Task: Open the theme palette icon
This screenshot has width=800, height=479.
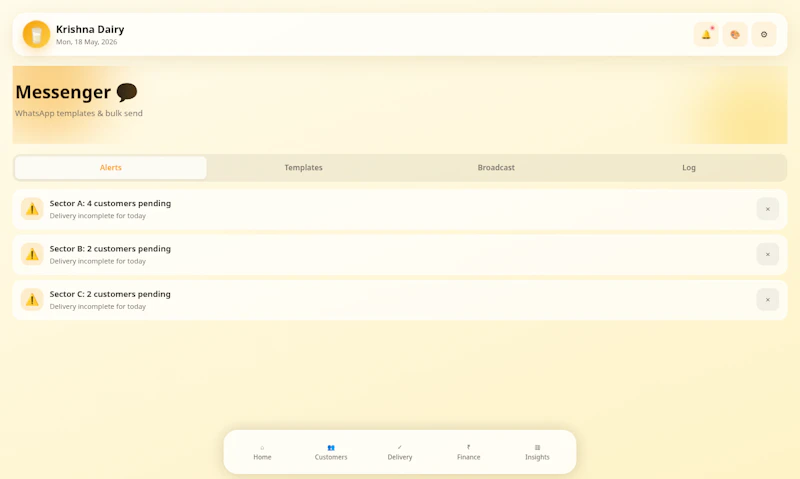Action: click(x=735, y=35)
